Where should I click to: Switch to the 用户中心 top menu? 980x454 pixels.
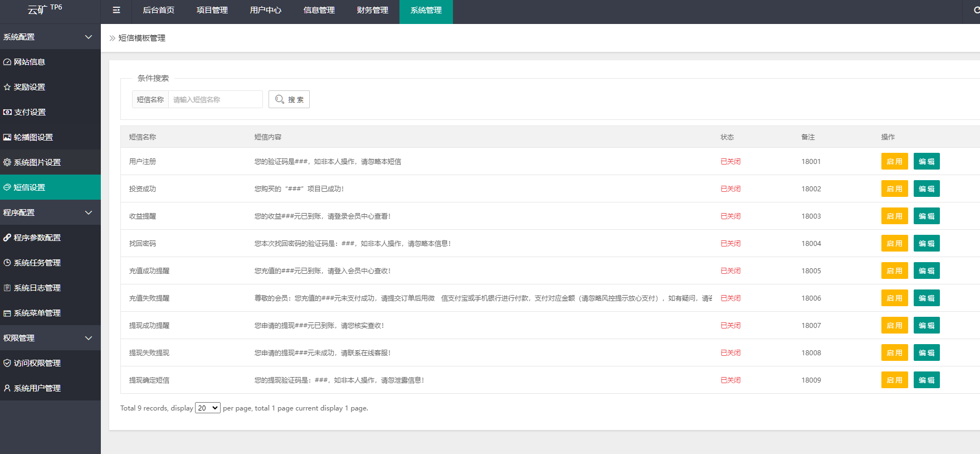[265, 10]
